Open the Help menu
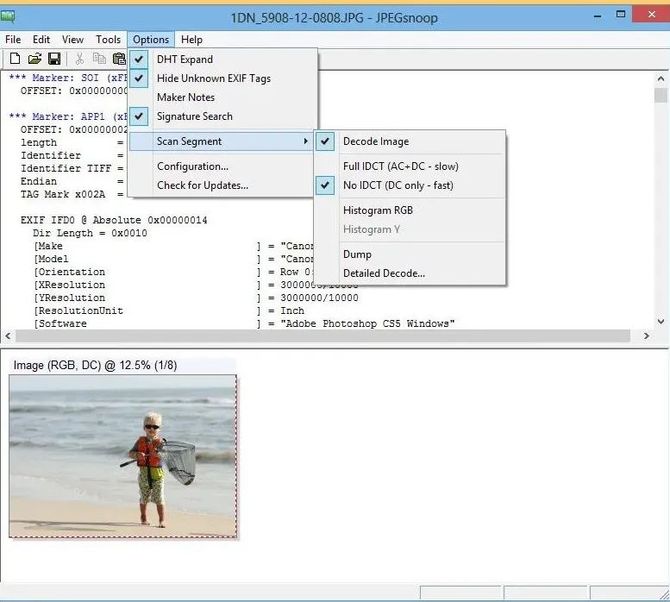The width and height of the screenshot is (670, 602). [x=191, y=40]
